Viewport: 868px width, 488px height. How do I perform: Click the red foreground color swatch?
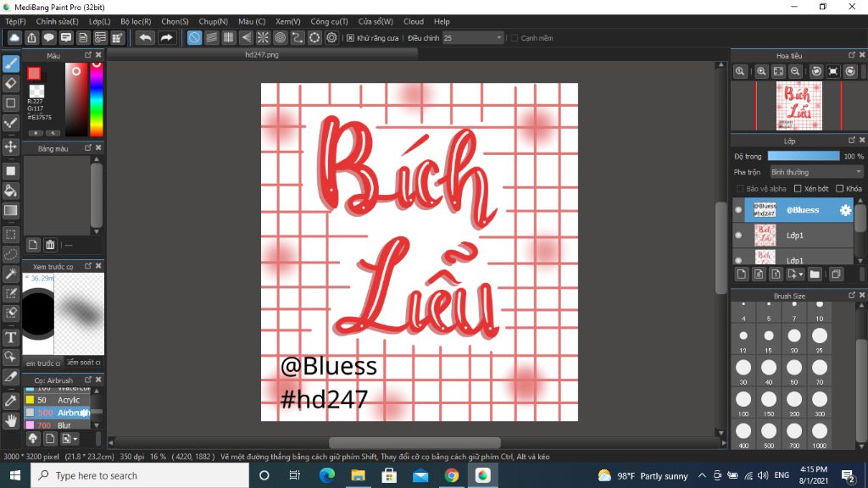coord(34,73)
